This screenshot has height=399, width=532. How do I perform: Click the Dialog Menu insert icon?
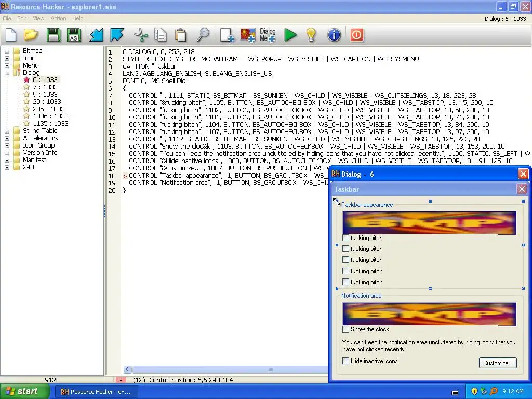(x=268, y=35)
